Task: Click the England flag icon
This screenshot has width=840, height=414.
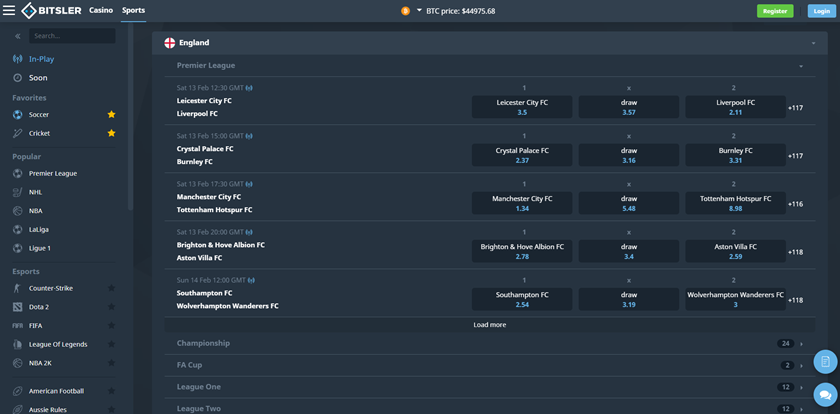Action: pos(169,43)
